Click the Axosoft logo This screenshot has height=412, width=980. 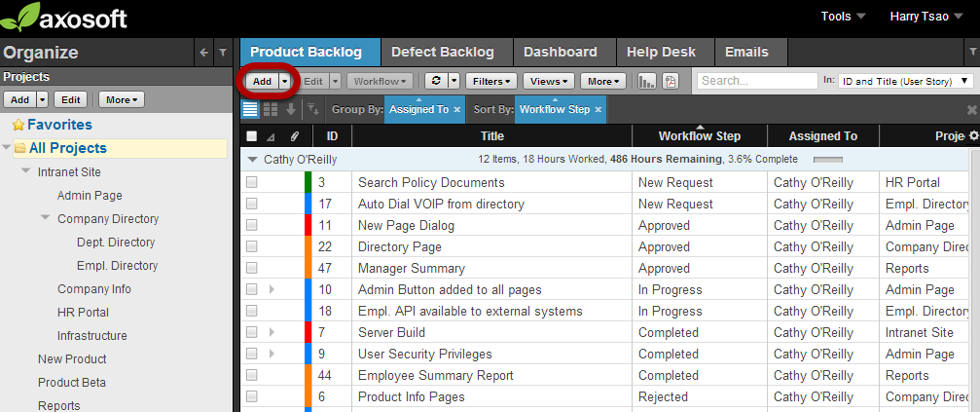pos(64,18)
